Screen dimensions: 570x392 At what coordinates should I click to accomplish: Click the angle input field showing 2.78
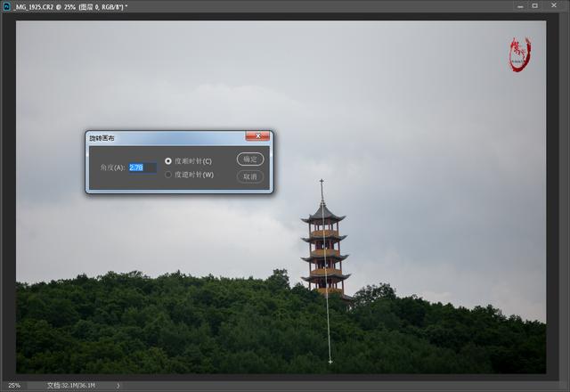[x=142, y=167]
